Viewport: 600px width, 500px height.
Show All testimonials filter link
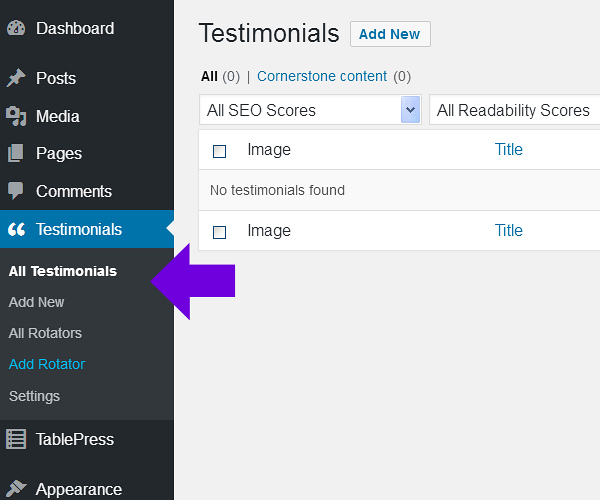pyautogui.click(x=209, y=76)
